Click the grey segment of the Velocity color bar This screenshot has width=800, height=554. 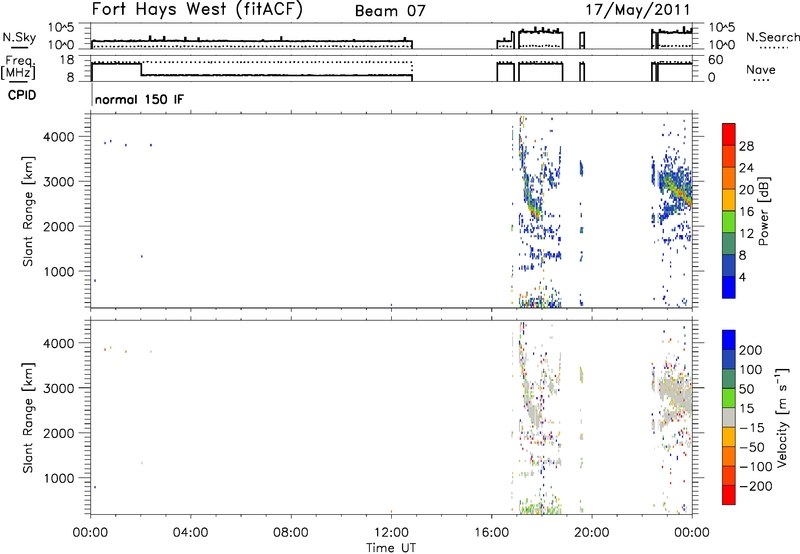tap(729, 418)
